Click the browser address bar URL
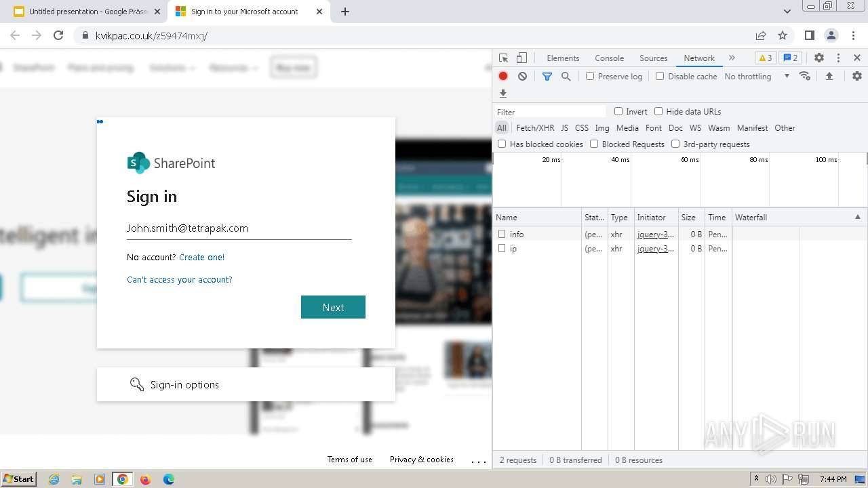 (151, 35)
